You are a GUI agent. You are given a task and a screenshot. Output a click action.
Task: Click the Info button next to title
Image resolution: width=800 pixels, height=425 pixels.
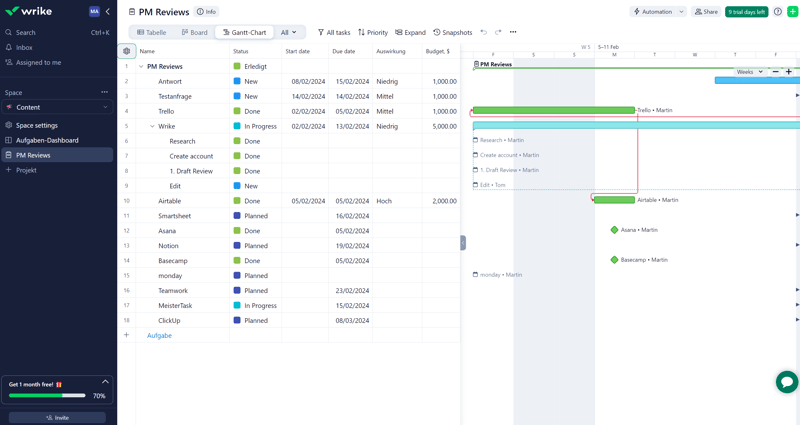pos(207,11)
